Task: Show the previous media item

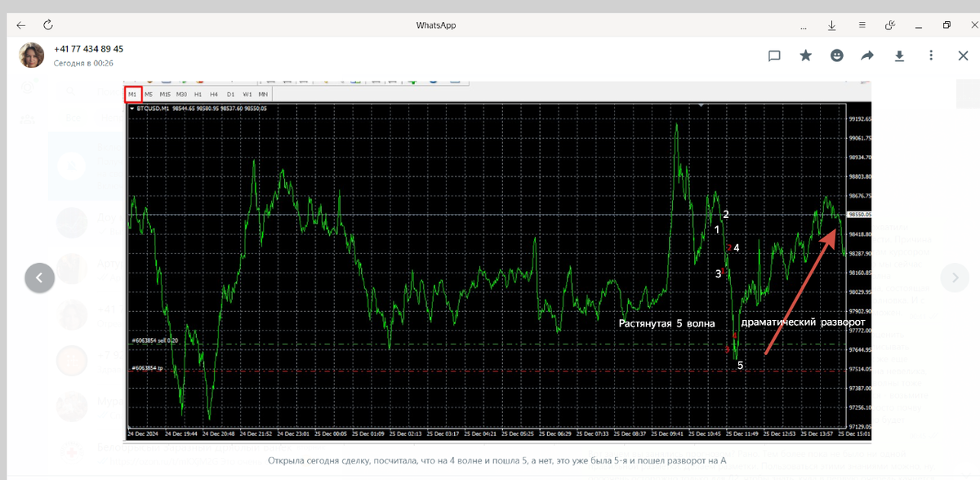Action: [39, 278]
